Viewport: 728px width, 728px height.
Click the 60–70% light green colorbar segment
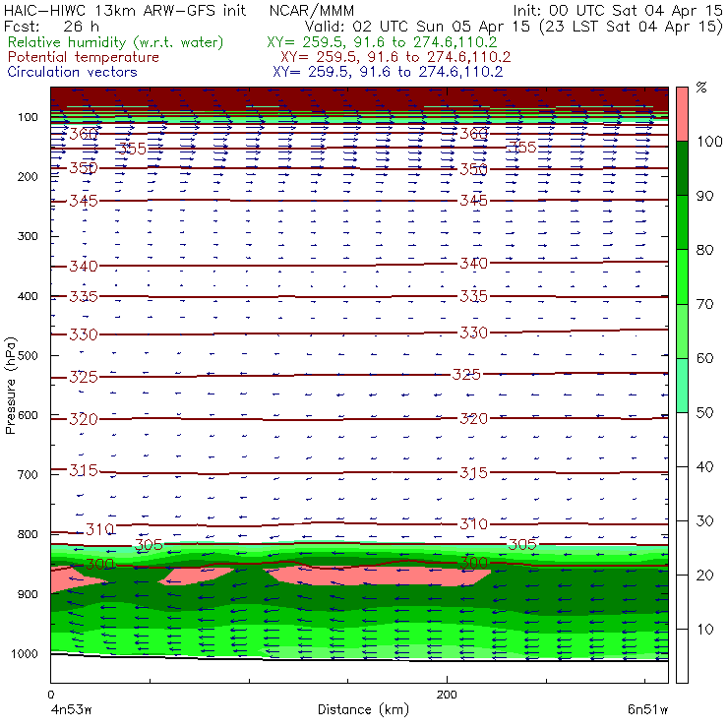[x=682, y=331]
